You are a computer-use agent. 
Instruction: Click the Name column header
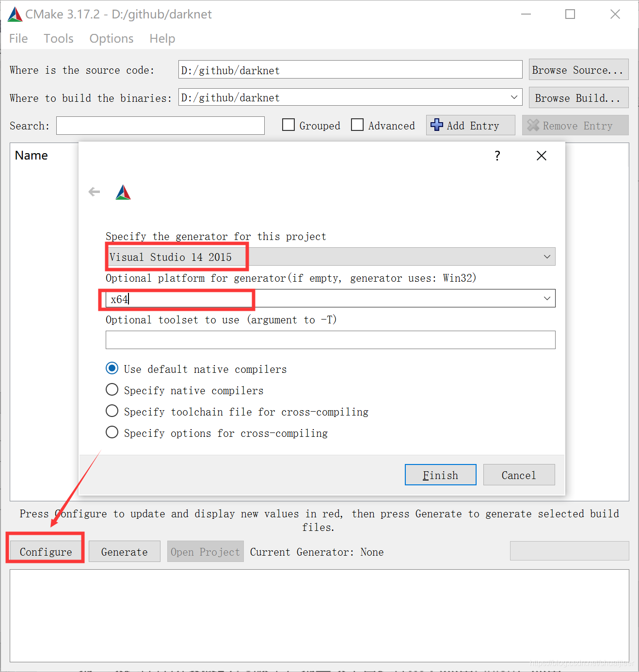point(32,156)
